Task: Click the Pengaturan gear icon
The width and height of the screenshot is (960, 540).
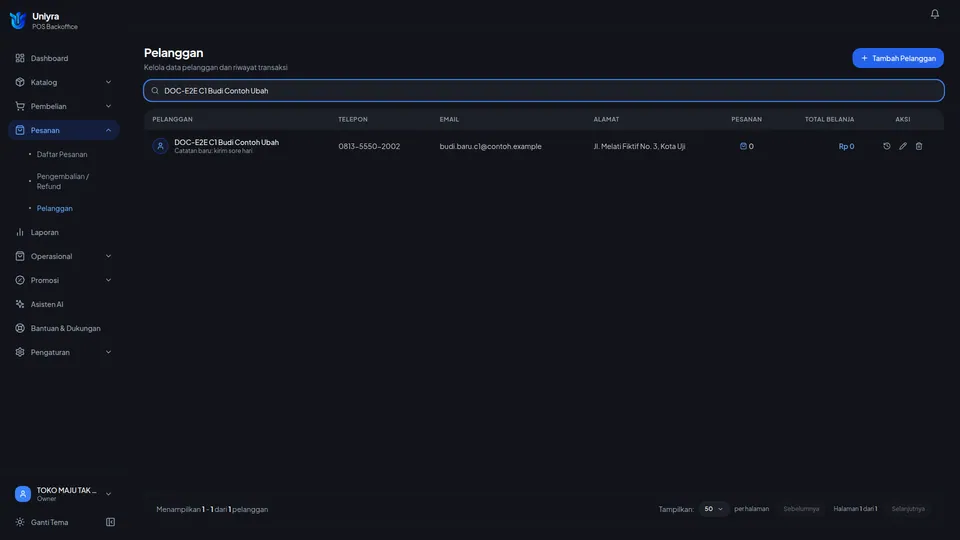Action: click(20, 352)
